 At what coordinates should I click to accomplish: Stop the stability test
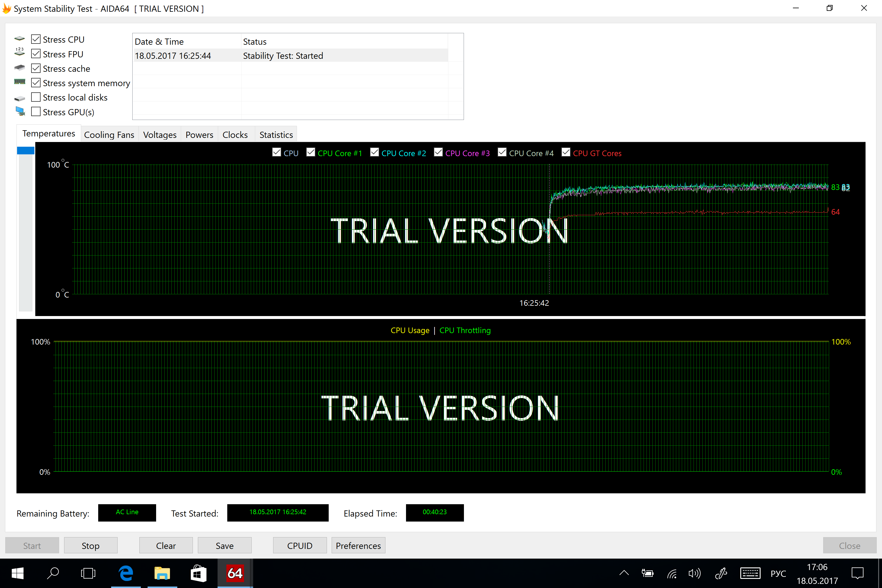pos(91,546)
